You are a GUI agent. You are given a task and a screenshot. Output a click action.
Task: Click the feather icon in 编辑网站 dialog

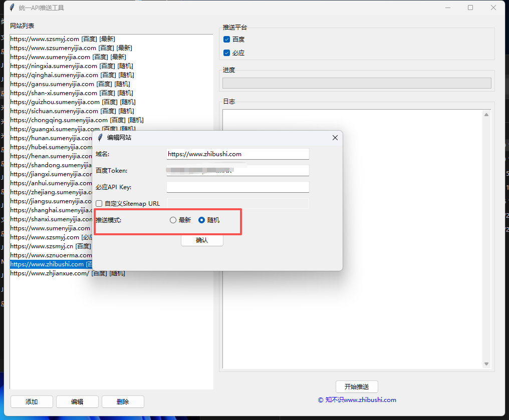click(100, 138)
